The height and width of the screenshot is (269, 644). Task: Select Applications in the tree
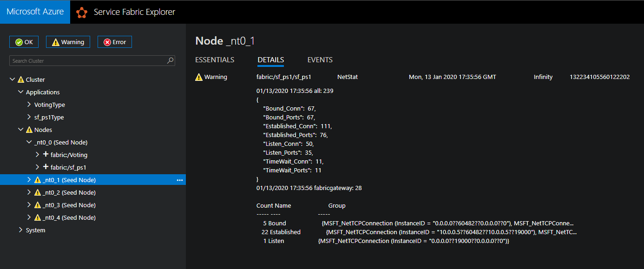tap(43, 92)
